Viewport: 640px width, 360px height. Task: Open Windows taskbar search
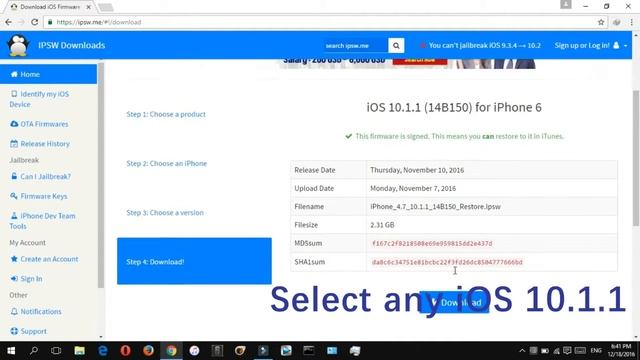pyautogui.click(x=34, y=351)
